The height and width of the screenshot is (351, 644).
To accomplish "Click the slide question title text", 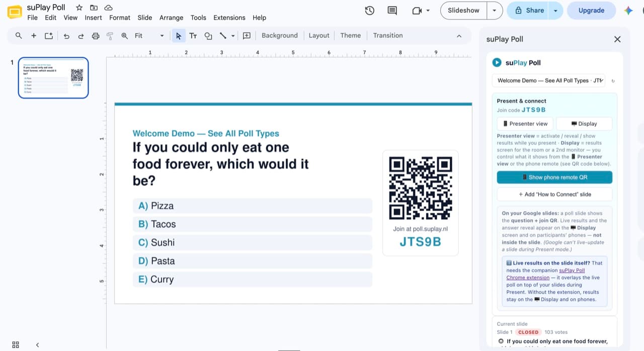I will [x=220, y=164].
